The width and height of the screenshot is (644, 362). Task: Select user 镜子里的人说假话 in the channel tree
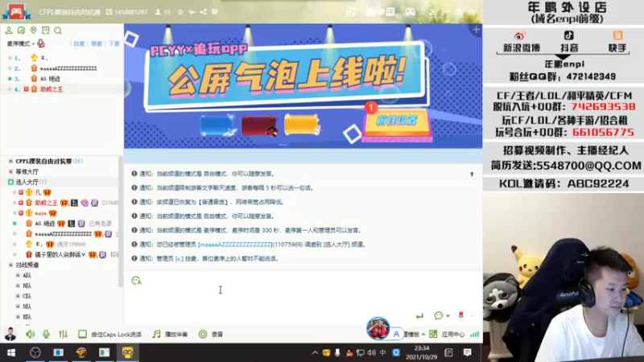(60, 254)
